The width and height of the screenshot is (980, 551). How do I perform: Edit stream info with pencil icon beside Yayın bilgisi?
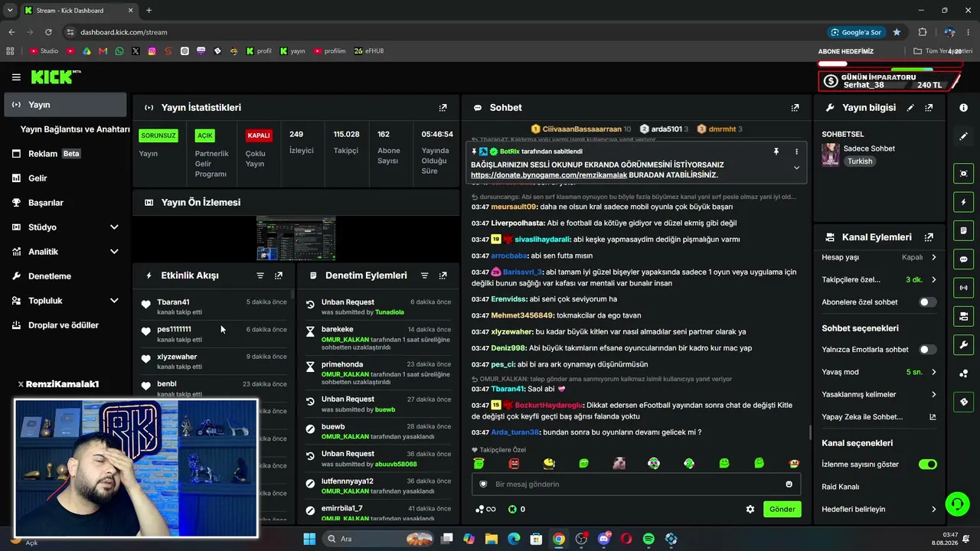click(910, 108)
